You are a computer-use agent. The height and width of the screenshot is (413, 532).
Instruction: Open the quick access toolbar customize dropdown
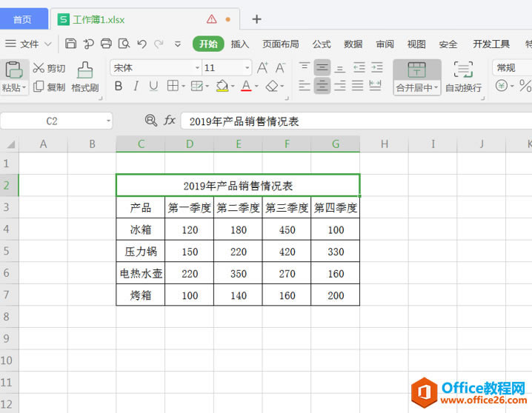tap(177, 44)
